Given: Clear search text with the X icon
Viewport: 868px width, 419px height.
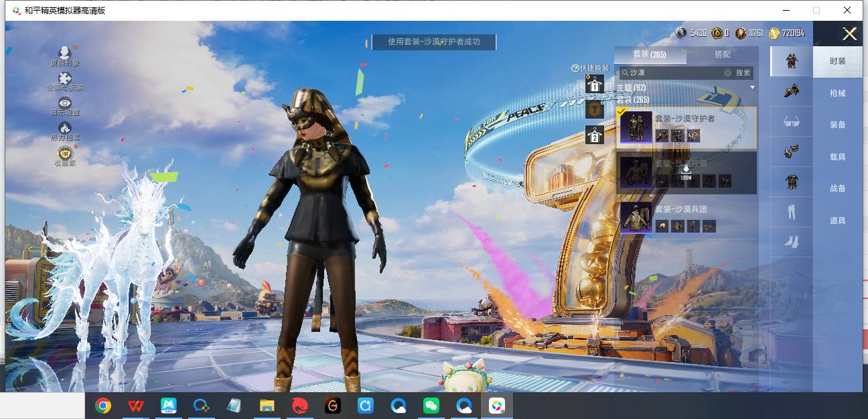Looking at the screenshot, I should [727, 72].
